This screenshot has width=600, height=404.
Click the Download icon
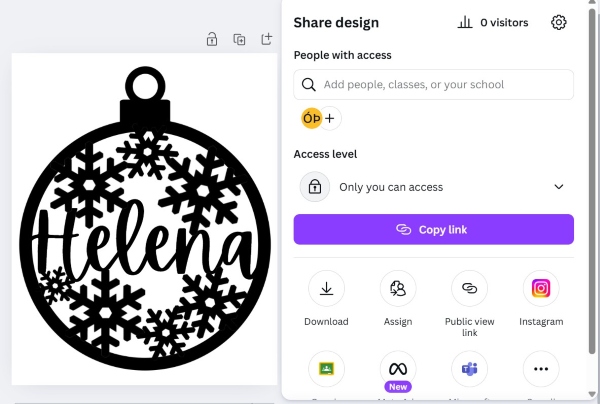coord(326,289)
